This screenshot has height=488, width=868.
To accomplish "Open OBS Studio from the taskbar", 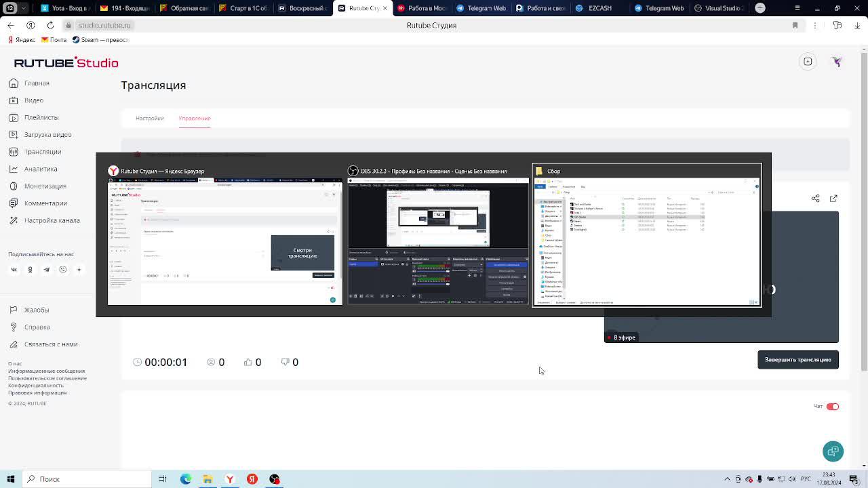I will (274, 479).
